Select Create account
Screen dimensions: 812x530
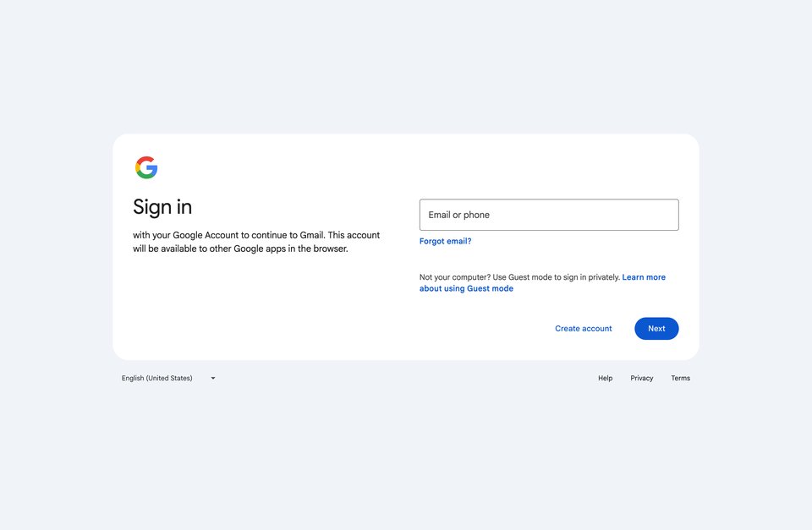(x=584, y=329)
